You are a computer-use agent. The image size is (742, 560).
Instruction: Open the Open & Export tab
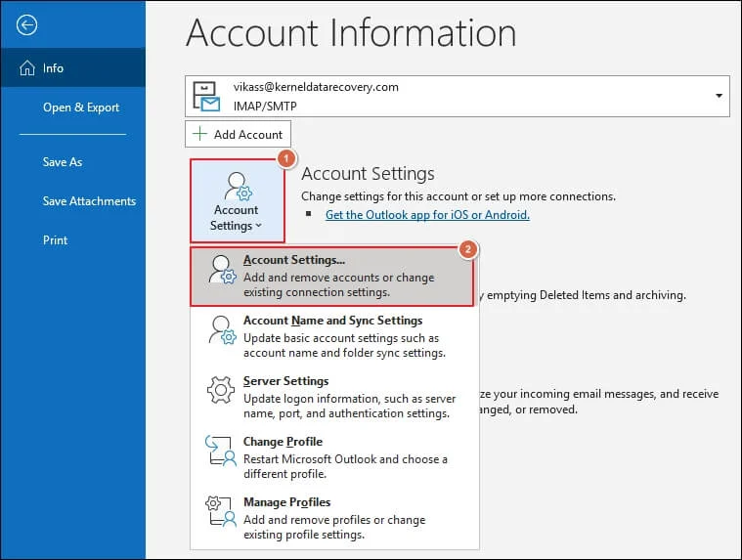tap(81, 108)
